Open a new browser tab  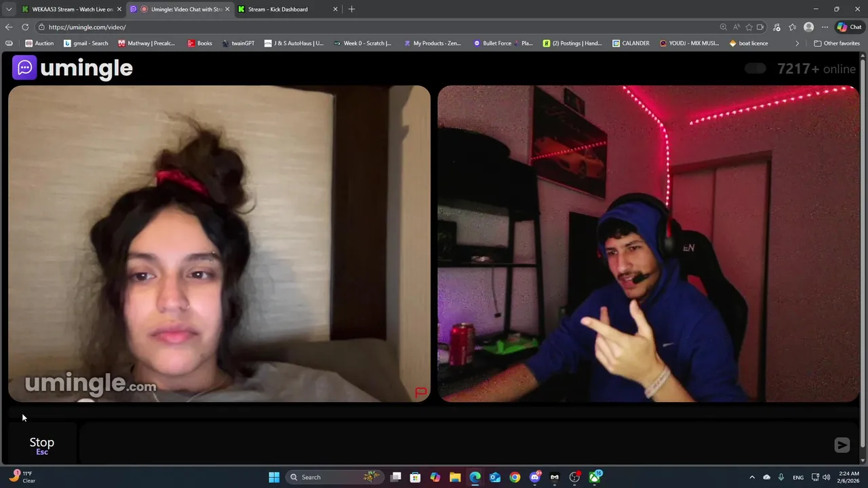351,9
